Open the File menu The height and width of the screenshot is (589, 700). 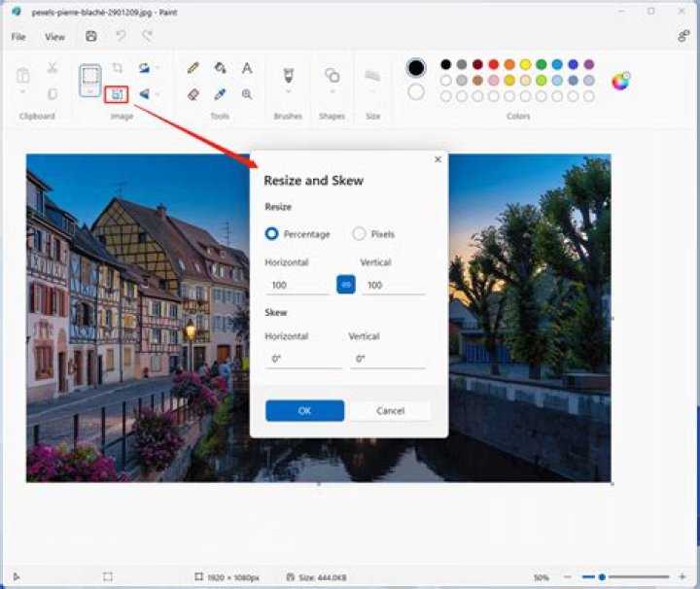click(x=18, y=37)
